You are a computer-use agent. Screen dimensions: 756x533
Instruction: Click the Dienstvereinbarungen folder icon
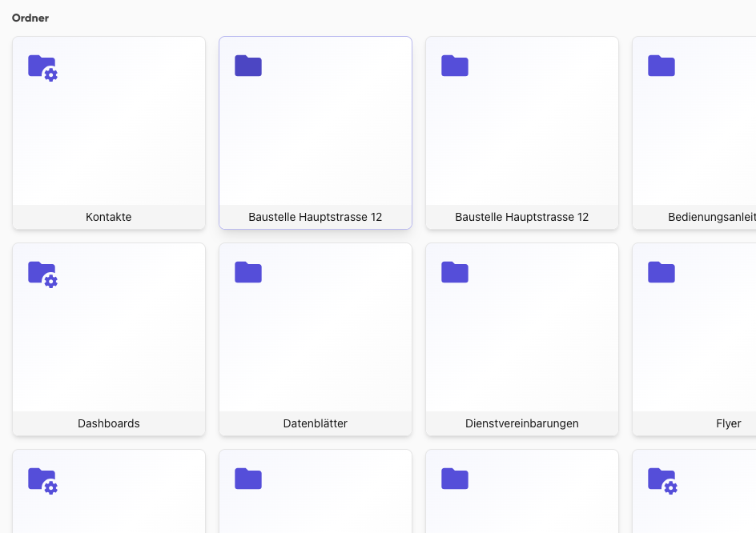point(455,273)
